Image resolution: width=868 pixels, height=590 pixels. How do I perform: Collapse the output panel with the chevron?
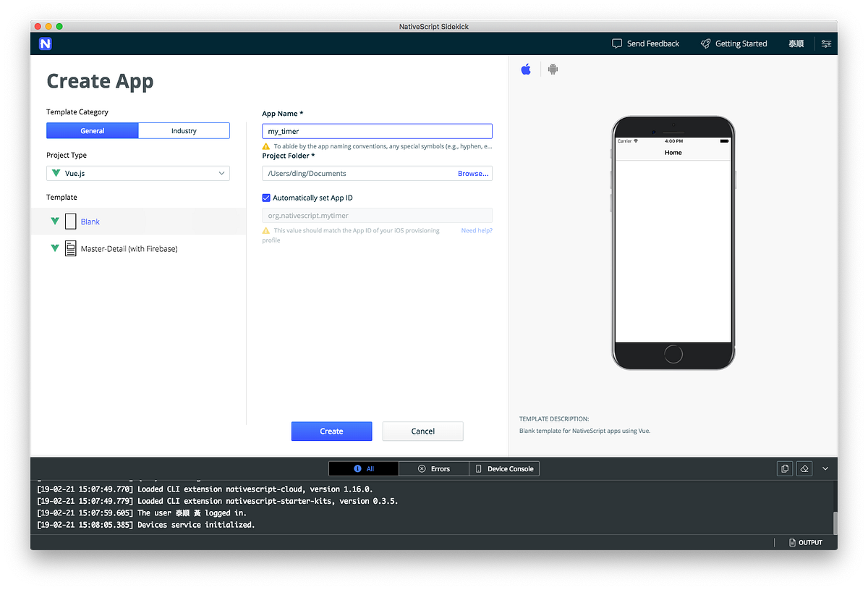(x=825, y=468)
